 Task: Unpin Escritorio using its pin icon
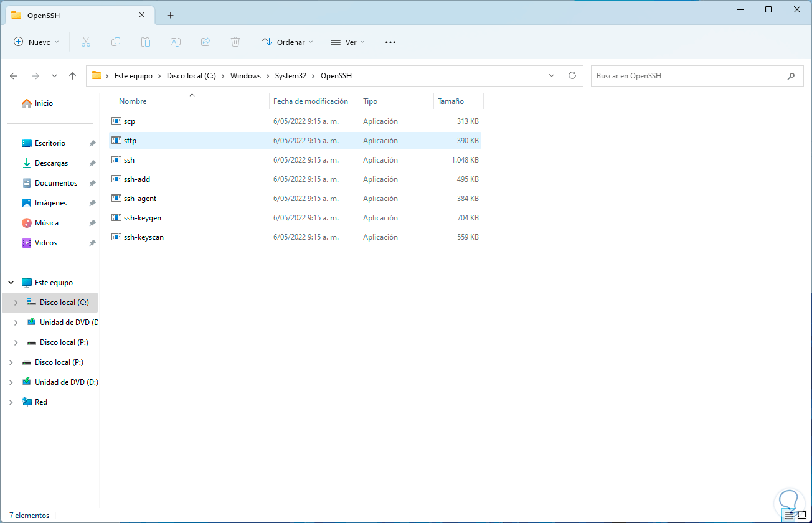[92, 143]
